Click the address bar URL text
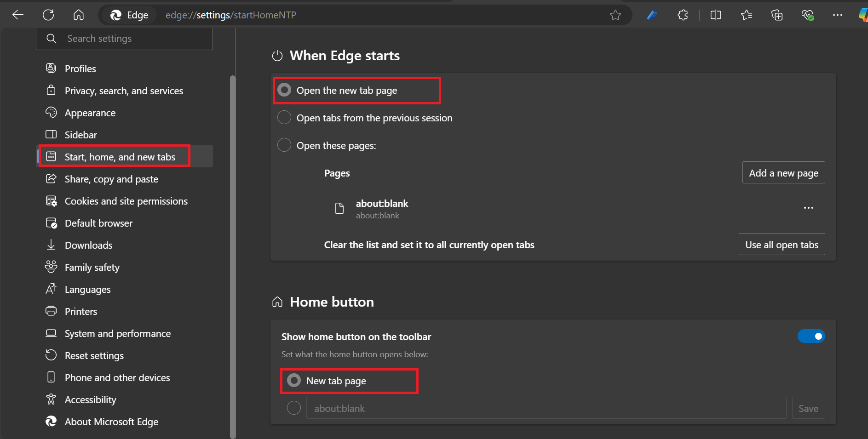 (231, 15)
